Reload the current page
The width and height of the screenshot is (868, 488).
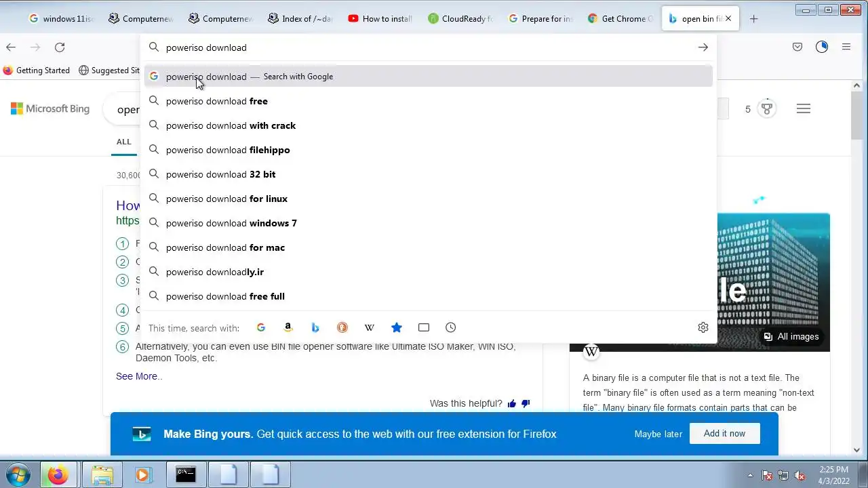pos(60,47)
